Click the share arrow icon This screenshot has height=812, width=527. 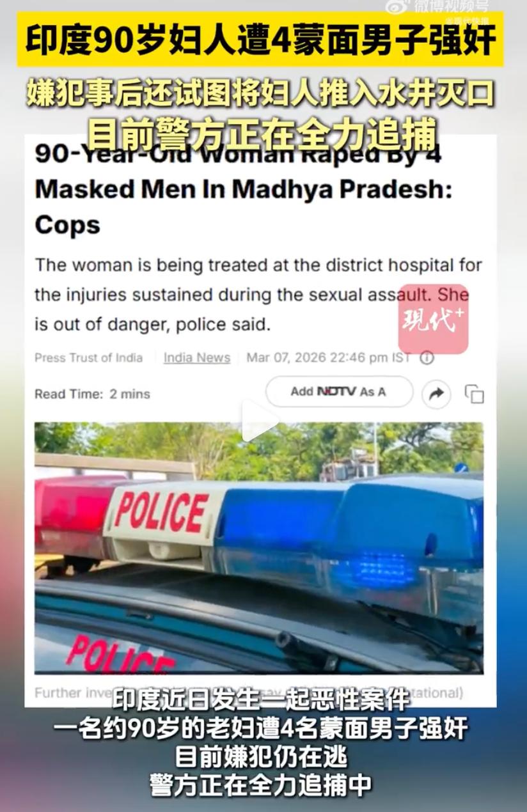[436, 394]
